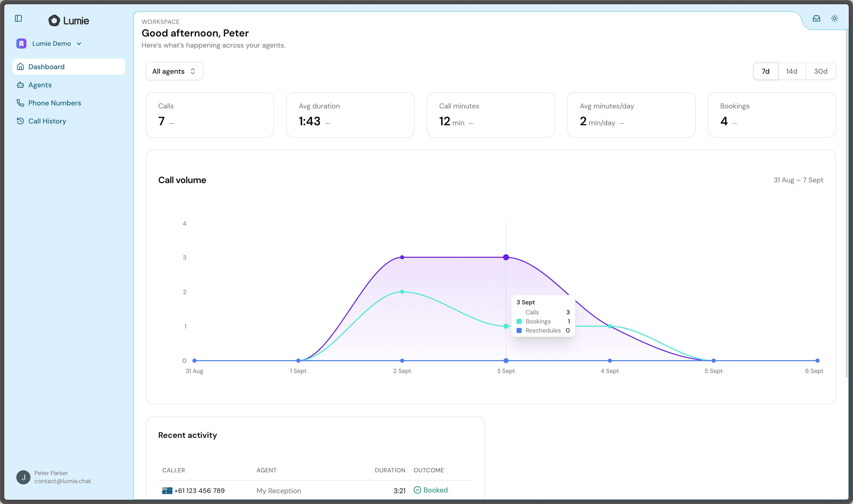Click the Dashboard home icon

[x=20, y=67]
